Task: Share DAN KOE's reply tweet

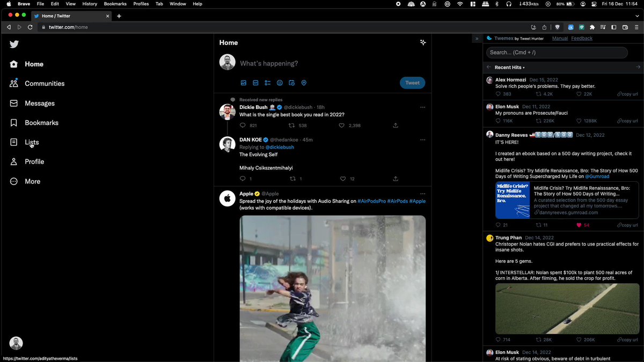Action: pos(396,179)
